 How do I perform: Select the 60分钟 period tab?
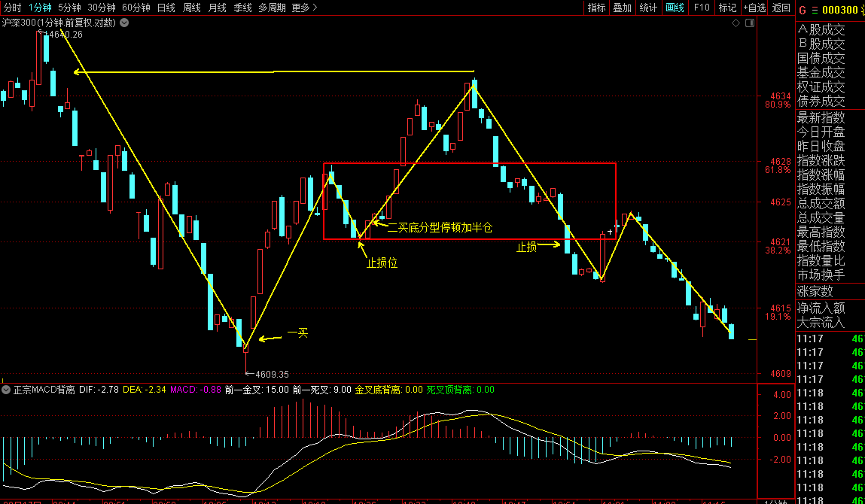pos(136,8)
